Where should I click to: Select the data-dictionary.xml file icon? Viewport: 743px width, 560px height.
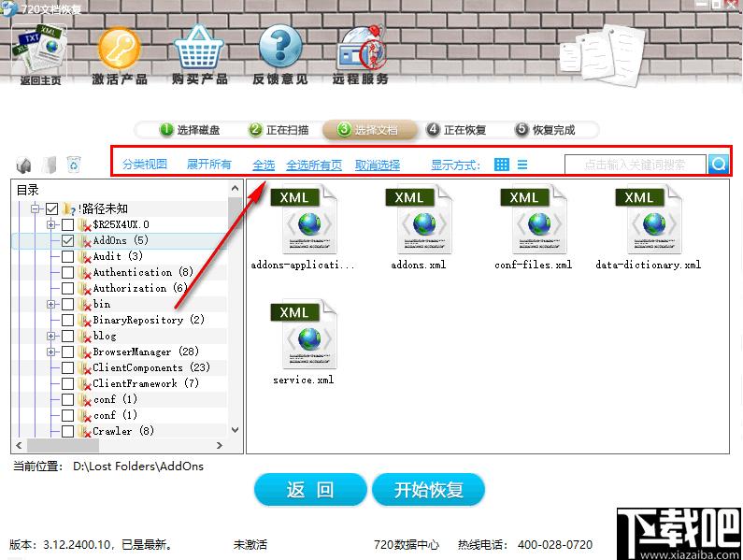pos(649,219)
